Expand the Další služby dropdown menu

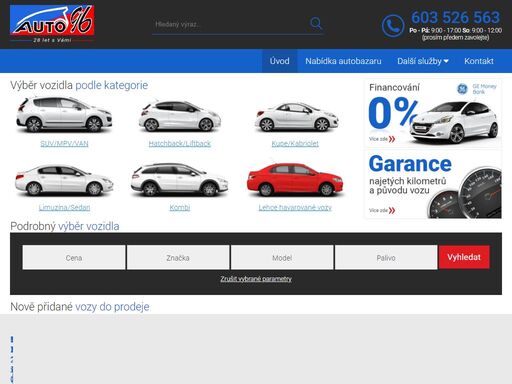423,61
